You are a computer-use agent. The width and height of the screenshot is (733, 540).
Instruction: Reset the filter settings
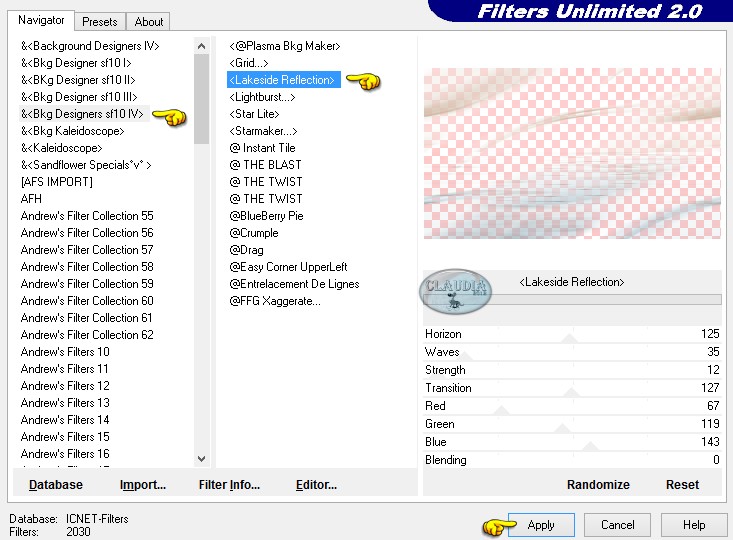pos(682,484)
